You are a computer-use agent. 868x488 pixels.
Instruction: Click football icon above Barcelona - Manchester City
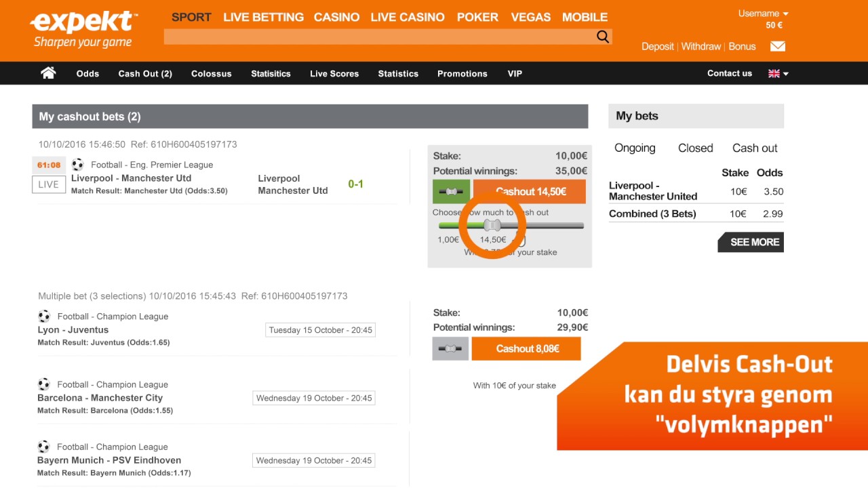point(44,384)
